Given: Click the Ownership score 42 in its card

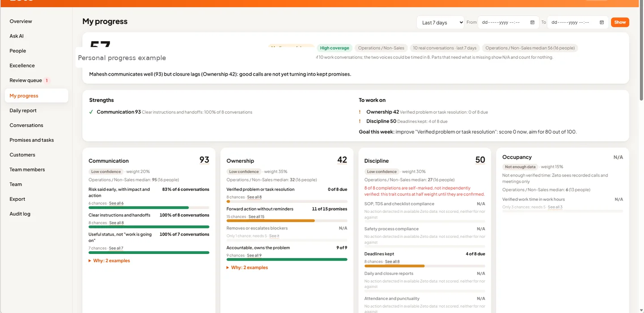Looking at the screenshot, I should tap(342, 160).
